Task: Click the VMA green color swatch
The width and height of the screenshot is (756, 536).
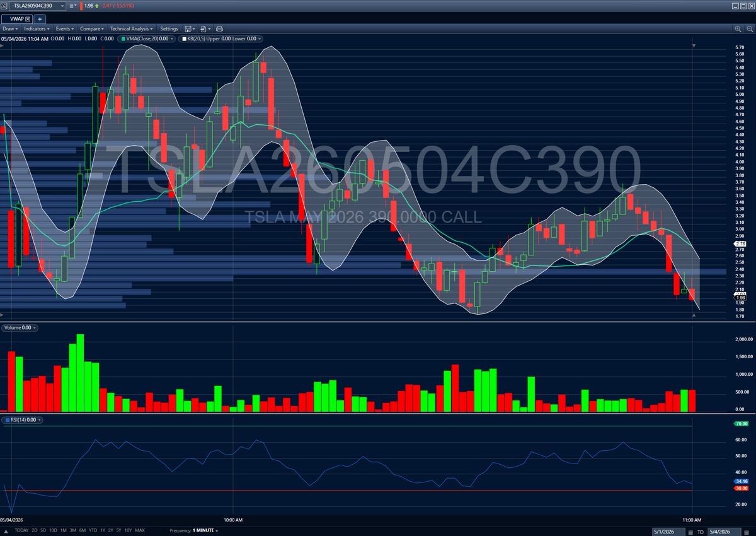Action: pos(123,38)
